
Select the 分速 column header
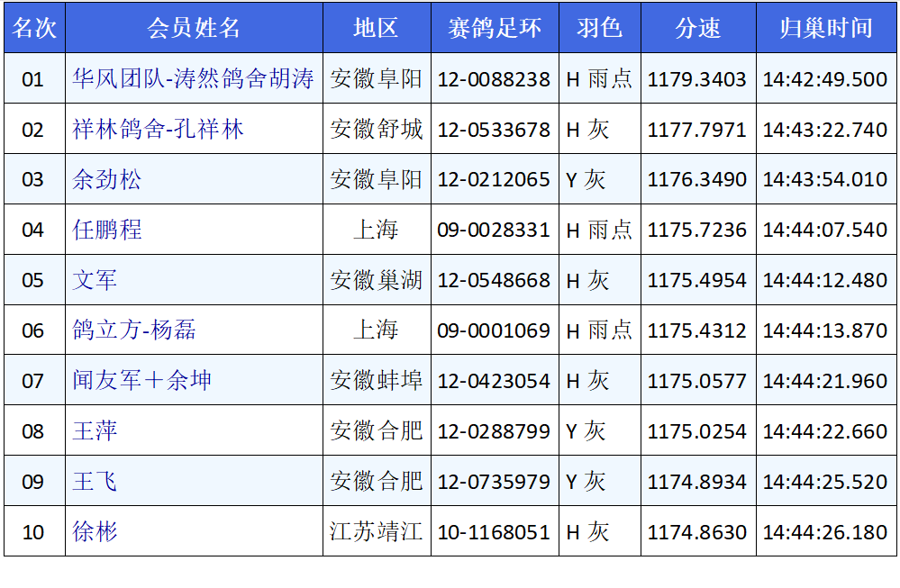tap(697, 28)
